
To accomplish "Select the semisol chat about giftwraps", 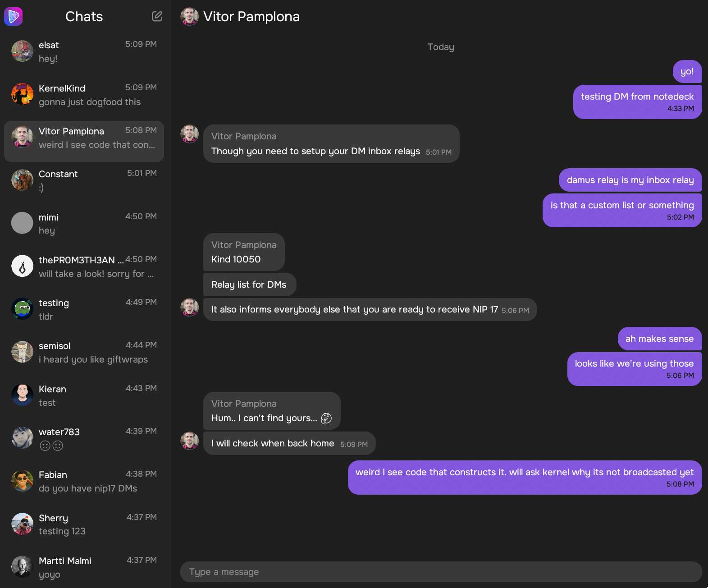I will [84, 352].
